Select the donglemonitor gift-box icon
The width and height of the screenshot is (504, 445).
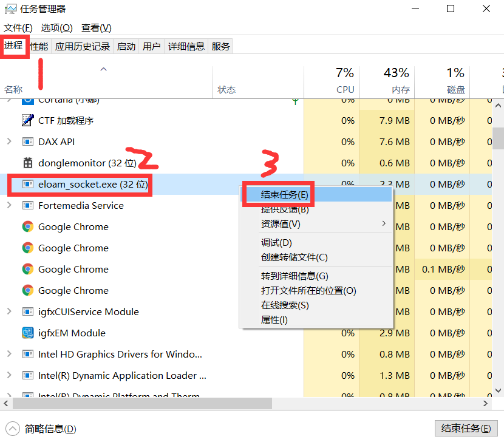(27, 163)
